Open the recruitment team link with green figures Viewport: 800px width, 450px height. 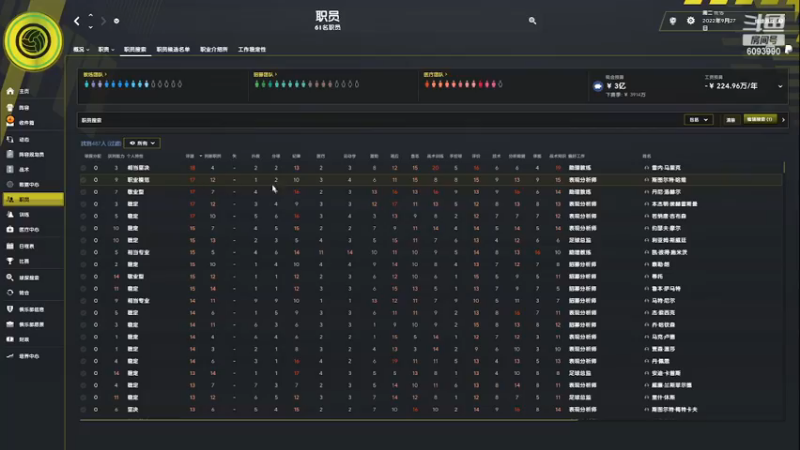click(265, 74)
